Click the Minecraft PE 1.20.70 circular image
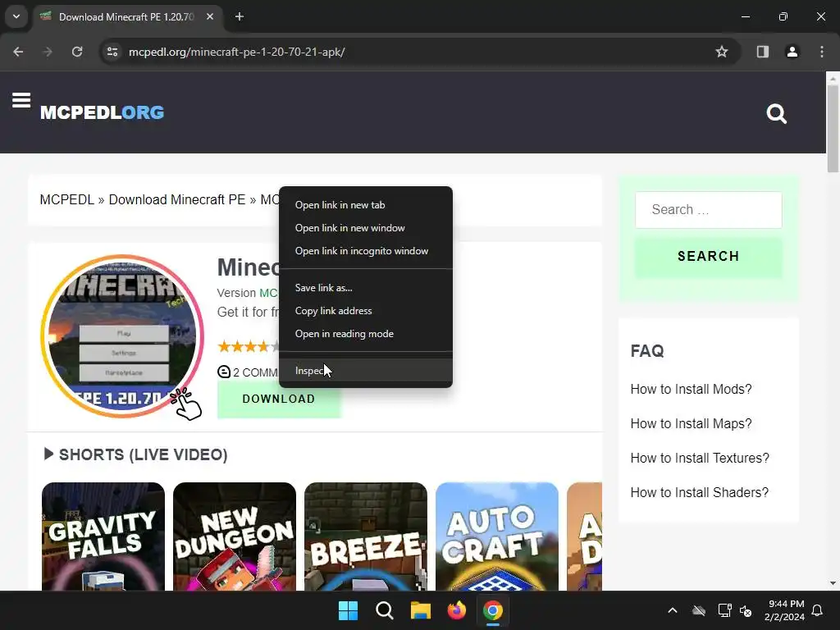Screen dimensions: 840x630 (122, 336)
